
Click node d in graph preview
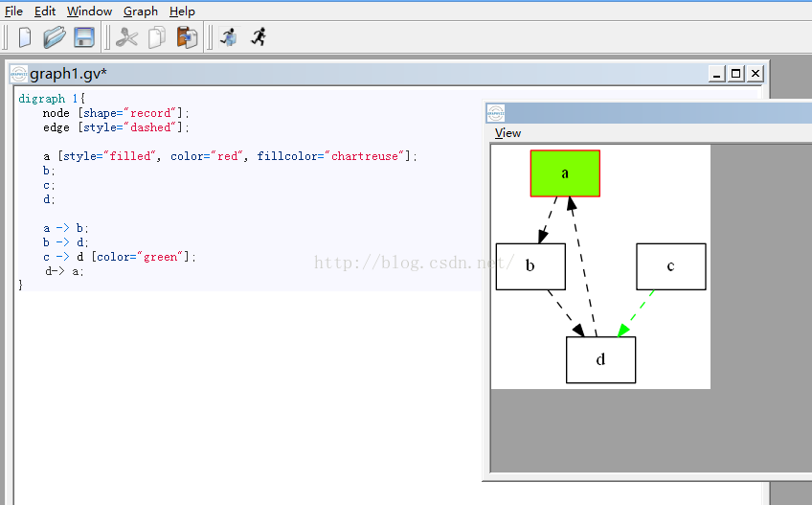[x=600, y=360]
